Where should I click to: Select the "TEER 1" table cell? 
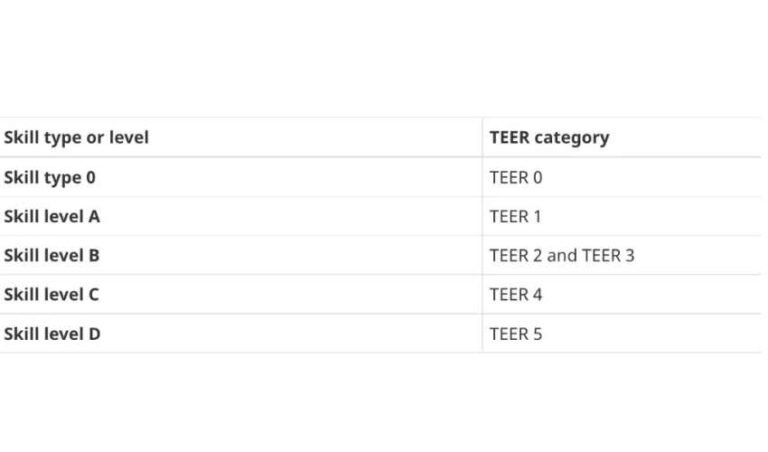515,216
